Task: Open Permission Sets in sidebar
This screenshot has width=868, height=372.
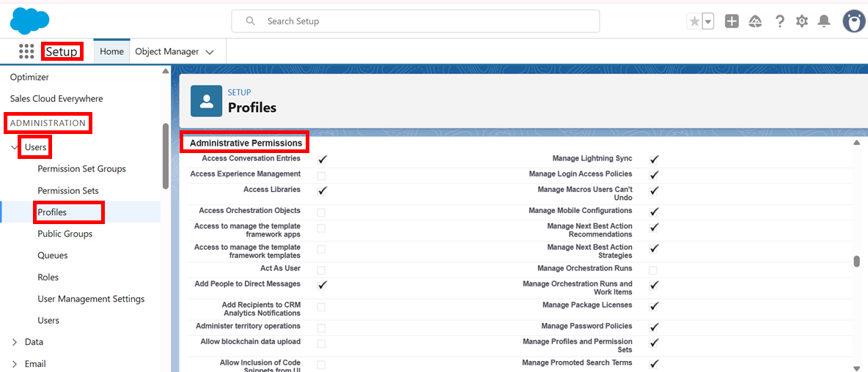Action: 68,190
